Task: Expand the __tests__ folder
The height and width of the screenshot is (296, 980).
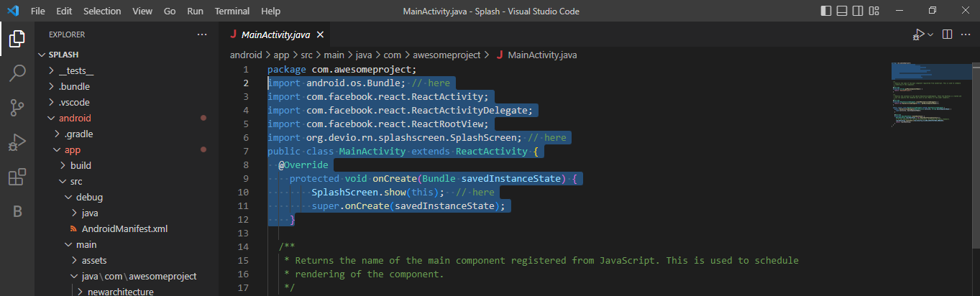Action: [x=127, y=70]
